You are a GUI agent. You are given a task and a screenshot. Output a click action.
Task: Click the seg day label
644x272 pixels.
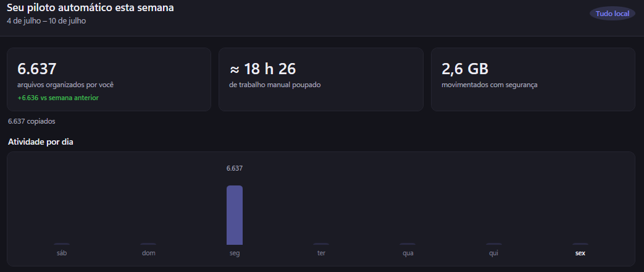(x=235, y=253)
